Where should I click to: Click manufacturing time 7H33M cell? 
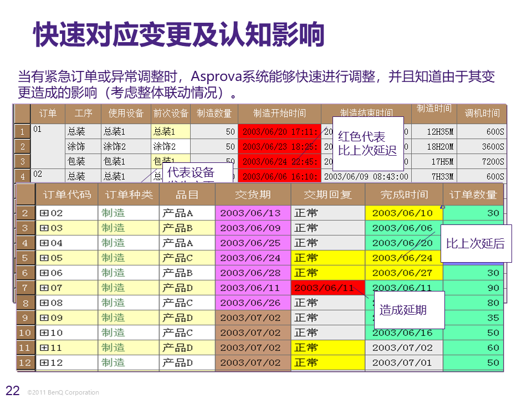click(x=434, y=176)
